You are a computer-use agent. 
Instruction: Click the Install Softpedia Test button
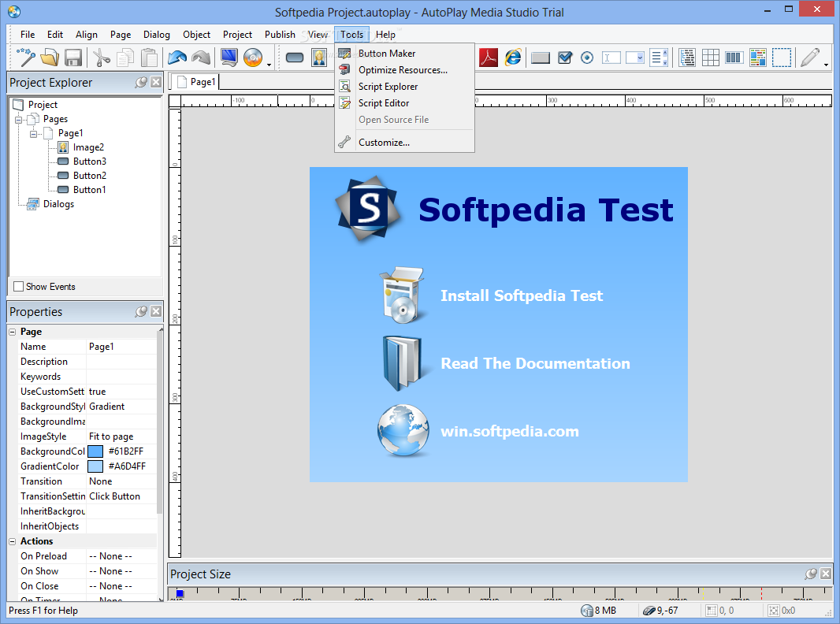click(491, 295)
